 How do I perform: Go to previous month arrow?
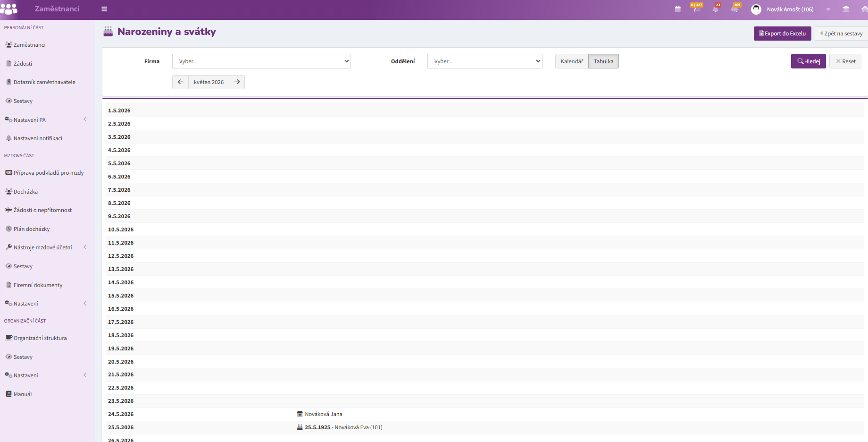tap(180, 82)
